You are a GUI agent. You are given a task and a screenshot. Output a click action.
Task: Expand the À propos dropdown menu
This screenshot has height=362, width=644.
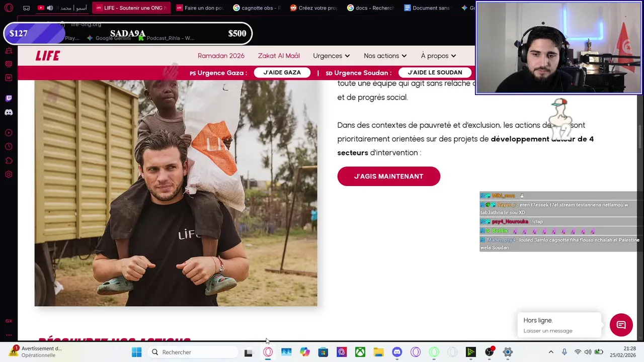pos(438,56)
